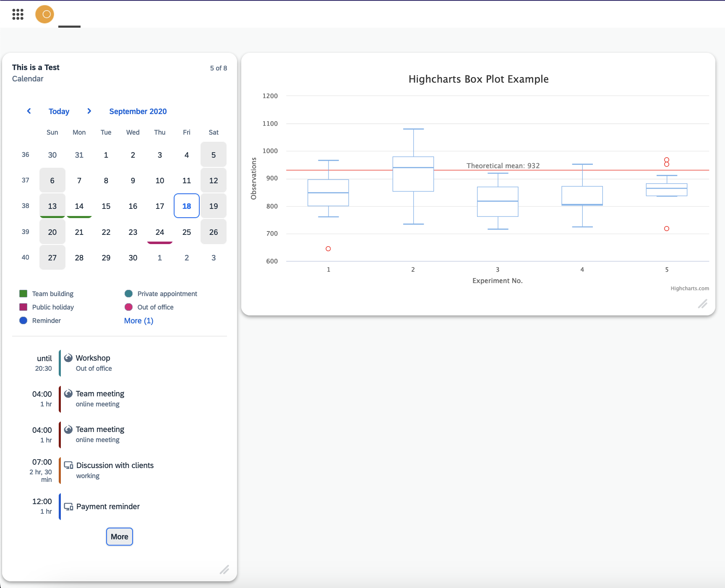
Task: Jump to Today in the calendar
Action: (59, 111)
